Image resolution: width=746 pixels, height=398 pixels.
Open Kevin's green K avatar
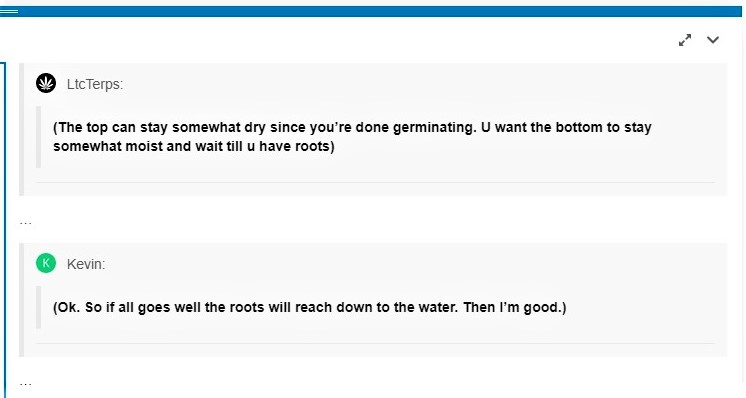(x=46, y=263)
